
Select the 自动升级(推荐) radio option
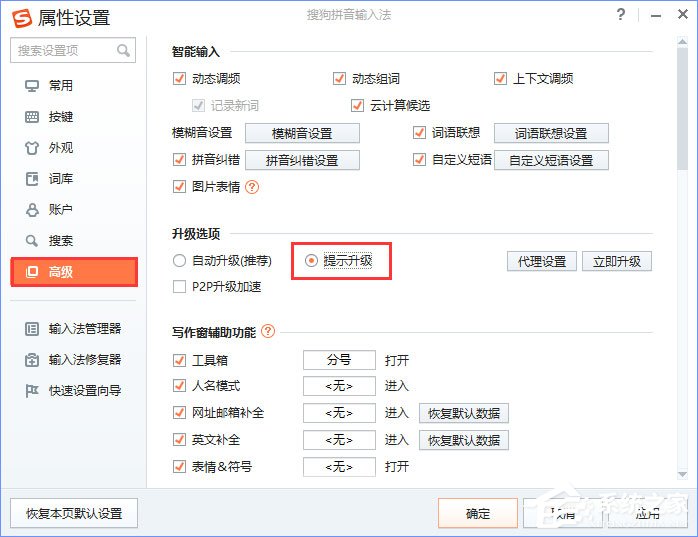point(179,260)
